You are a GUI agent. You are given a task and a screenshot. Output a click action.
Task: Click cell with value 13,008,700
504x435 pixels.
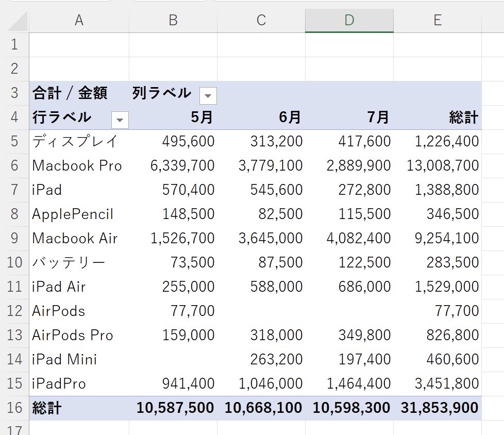coord(438,166)
